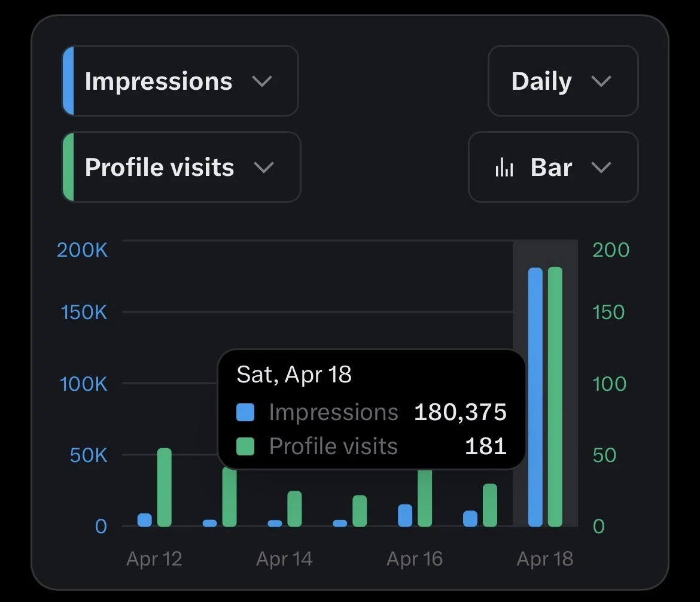Select the tall blue Apr 18 impressions bar

[535, 397]
